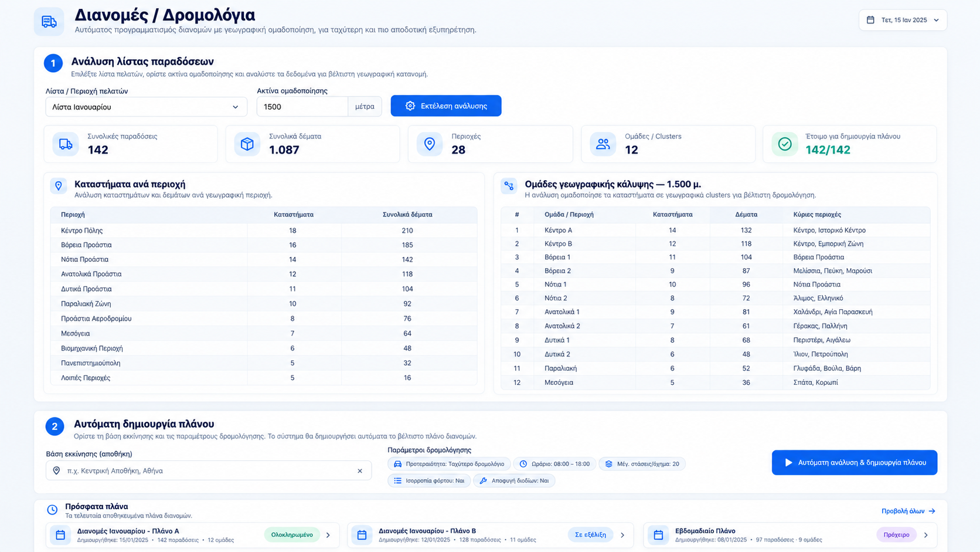
Task: Toggle the Ισορροπία φόρτου: Ναι chip
Action: point(429,480)
